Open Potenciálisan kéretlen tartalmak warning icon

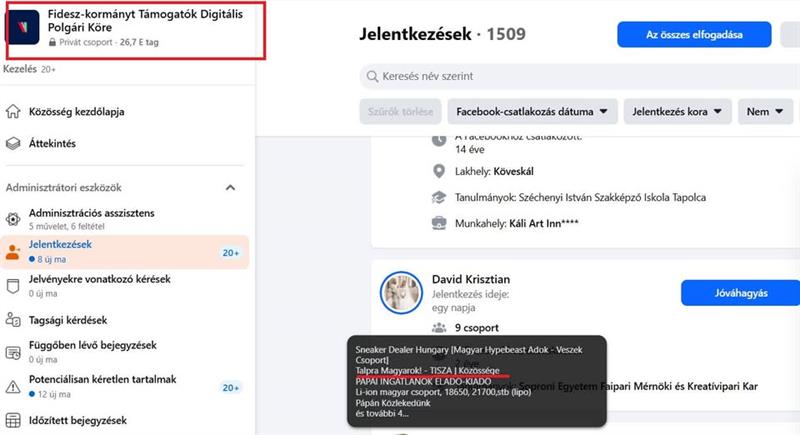13,386
